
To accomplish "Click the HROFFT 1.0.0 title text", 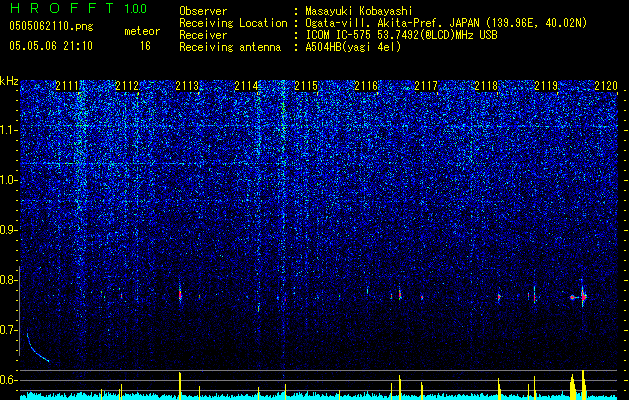I will [x=78, y=8].
